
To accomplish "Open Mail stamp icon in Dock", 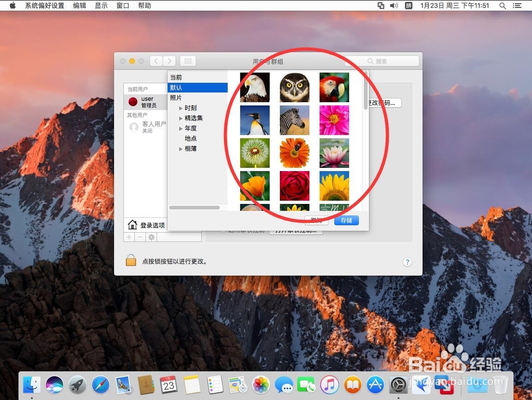I will tap(123, 385).
